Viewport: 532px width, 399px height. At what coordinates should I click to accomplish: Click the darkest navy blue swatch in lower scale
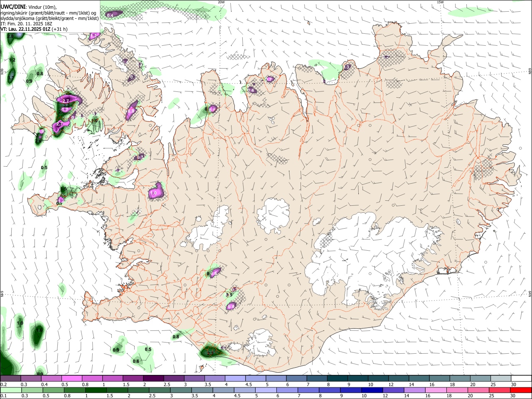coord(371,390)
